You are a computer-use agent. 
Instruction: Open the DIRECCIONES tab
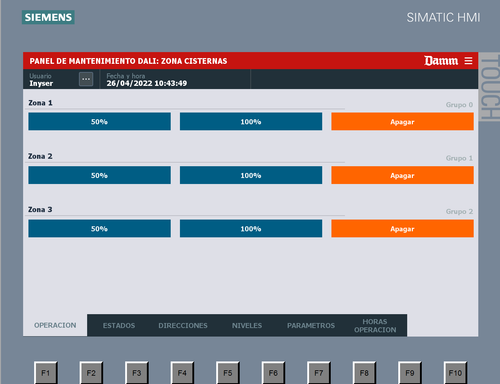(x=183, y=325)
